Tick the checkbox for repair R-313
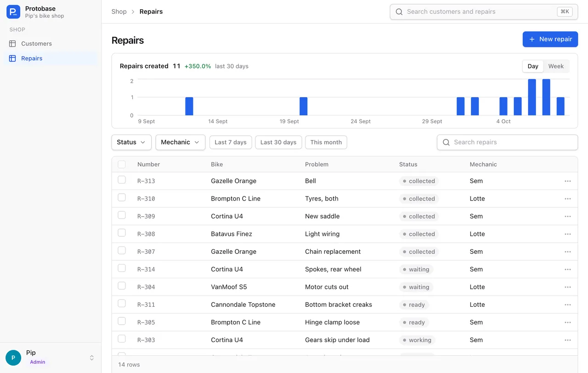This screenshot has width=588, height=373. [122, 180]
